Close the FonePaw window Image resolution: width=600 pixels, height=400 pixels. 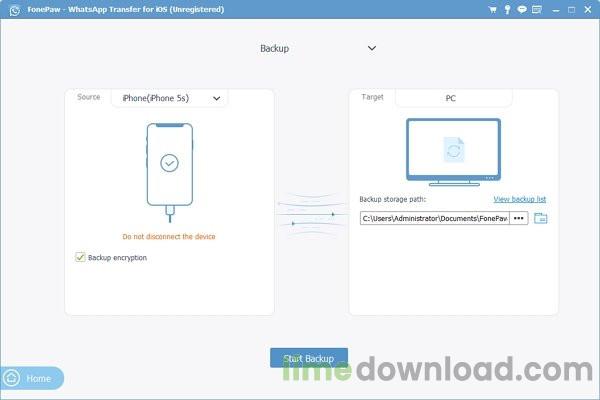588,10
